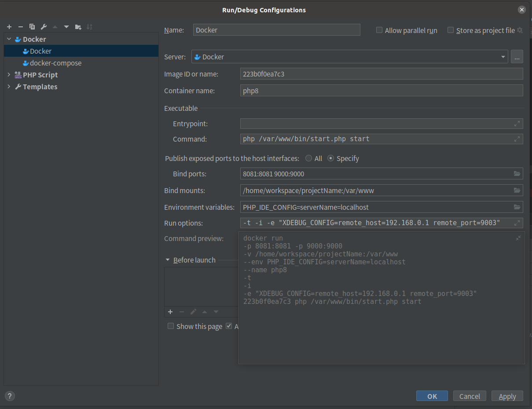Open the Server dropdown

click(x=503, y=57)
